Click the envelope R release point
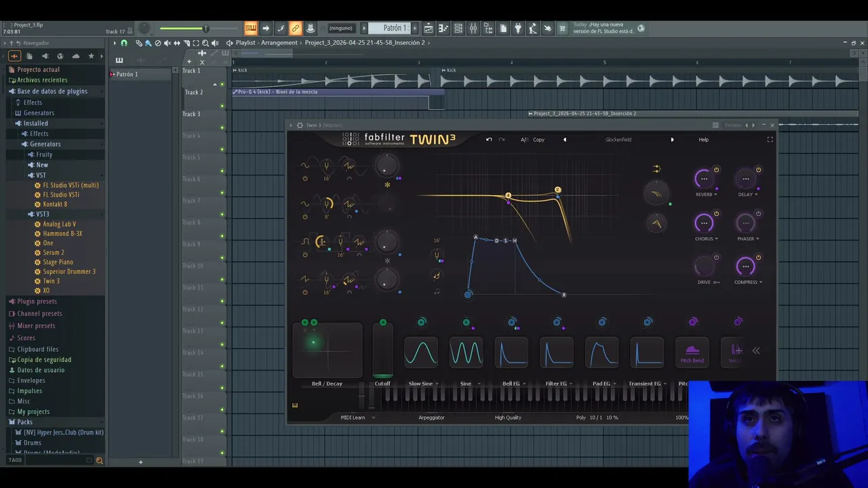Viewport: 868px width, 488px height. tap(564, 295)
